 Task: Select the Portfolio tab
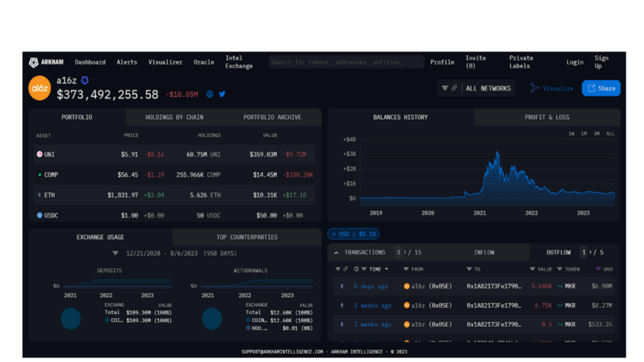tap(77, 118)
